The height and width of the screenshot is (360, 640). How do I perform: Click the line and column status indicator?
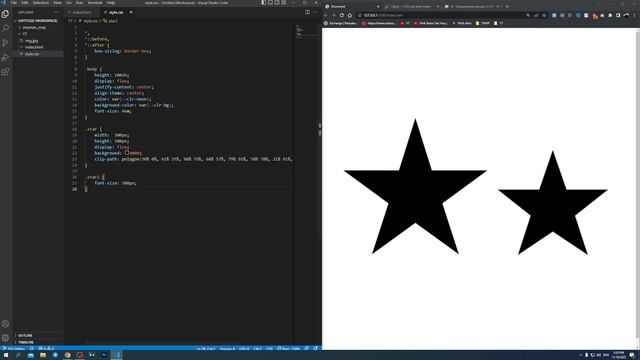tap(205, 349)
